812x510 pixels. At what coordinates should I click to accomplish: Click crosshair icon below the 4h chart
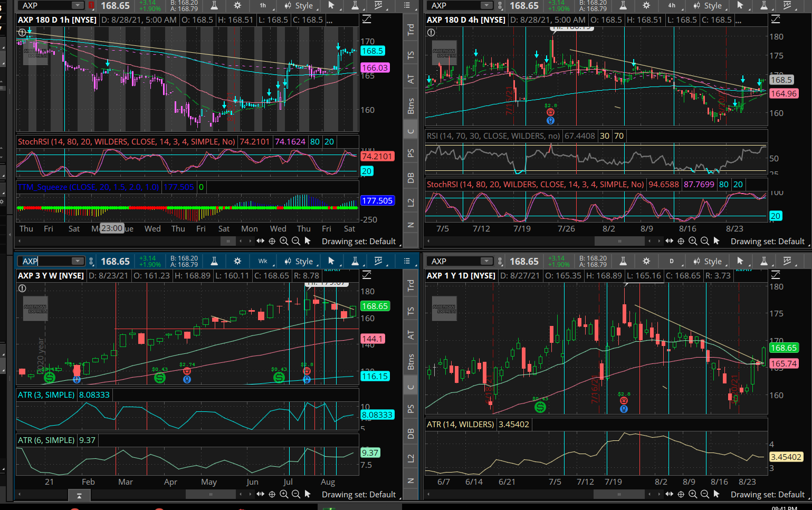(x=681, y=241)
